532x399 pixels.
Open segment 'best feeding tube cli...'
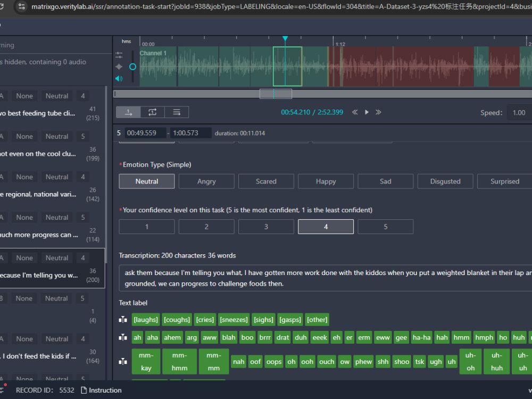52,106
